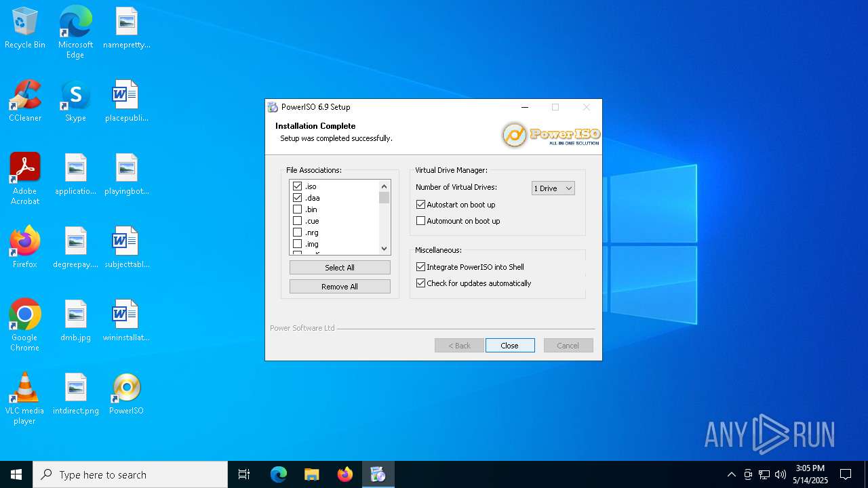Click the PowerISO logo in setup header

(x=551, y=134)
